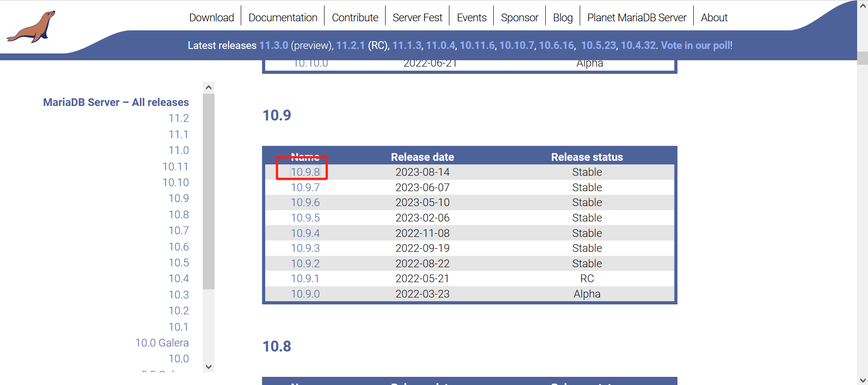Click the Vote in our poll link
Viewport: 868px width, 385px height.
click(x=696, y=45)
